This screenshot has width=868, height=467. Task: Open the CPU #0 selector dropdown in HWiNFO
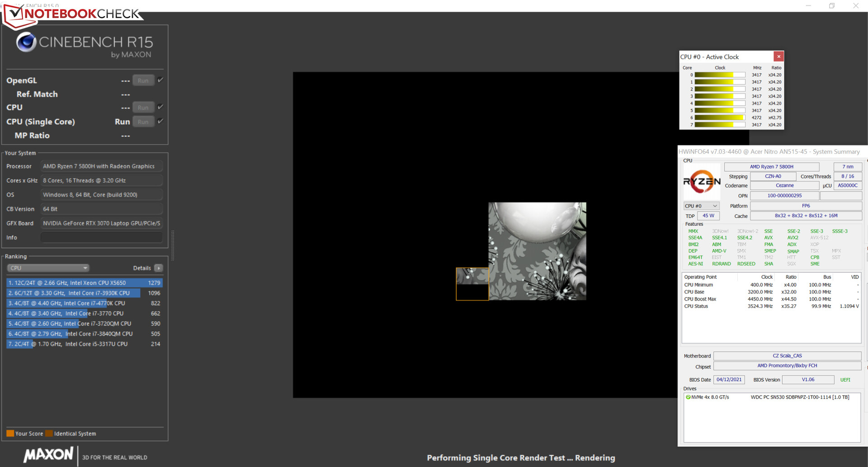pyautogui.click(x=701, y=206)
